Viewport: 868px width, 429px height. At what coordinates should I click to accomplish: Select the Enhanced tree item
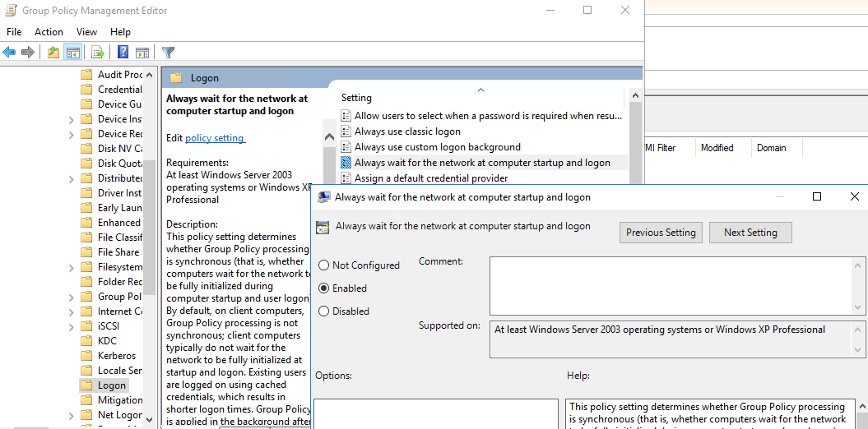(x=119, y=223)
